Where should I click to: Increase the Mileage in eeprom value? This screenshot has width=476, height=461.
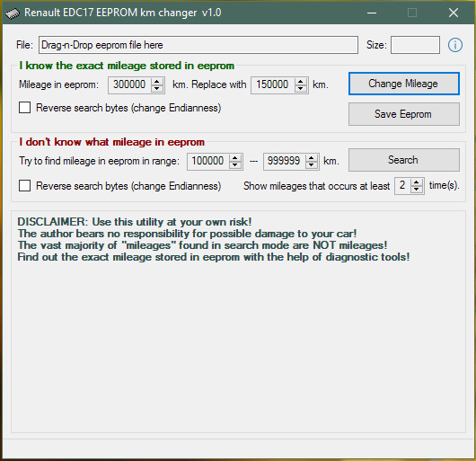point(157,82)
